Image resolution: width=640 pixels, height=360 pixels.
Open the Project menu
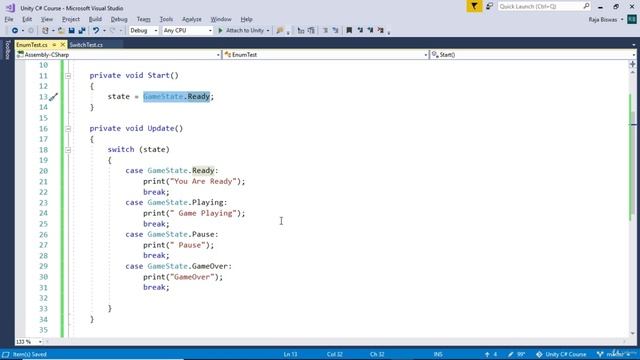[71, 19]
